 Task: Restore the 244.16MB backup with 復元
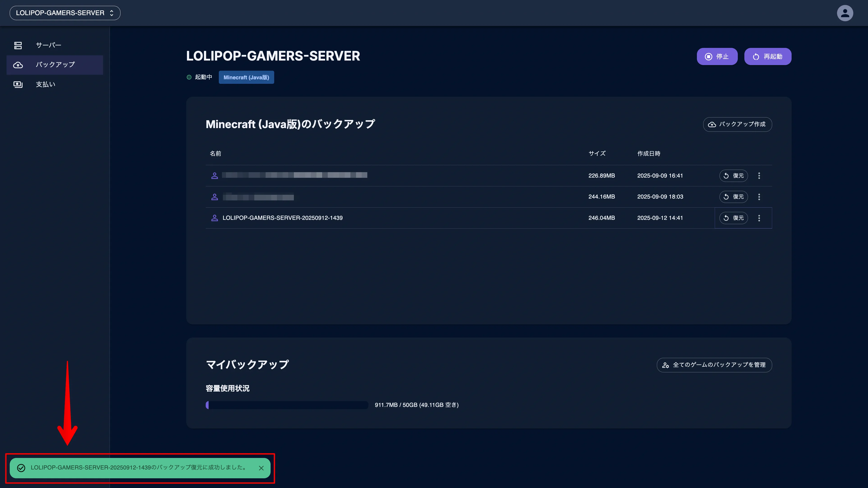733,197
